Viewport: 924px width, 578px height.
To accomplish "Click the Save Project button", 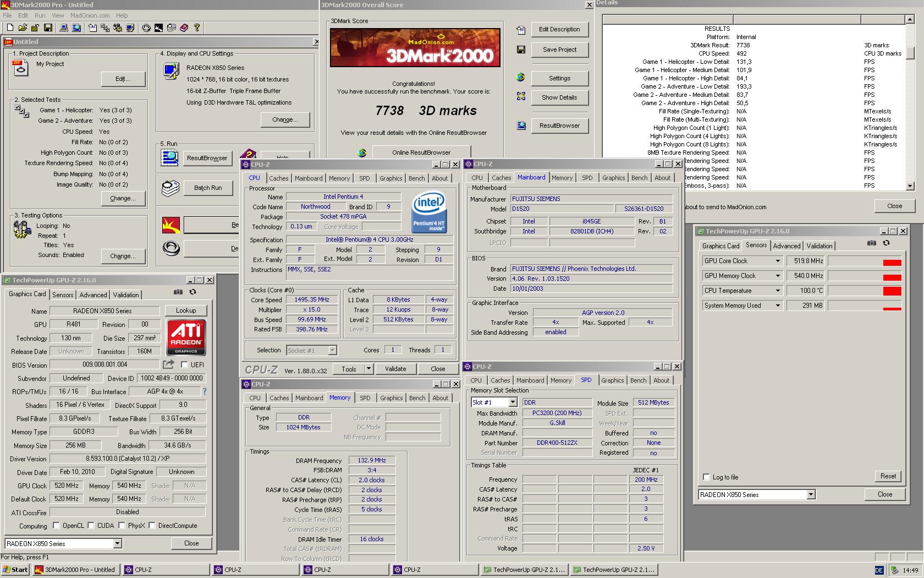I will click(x=560, y=50).
